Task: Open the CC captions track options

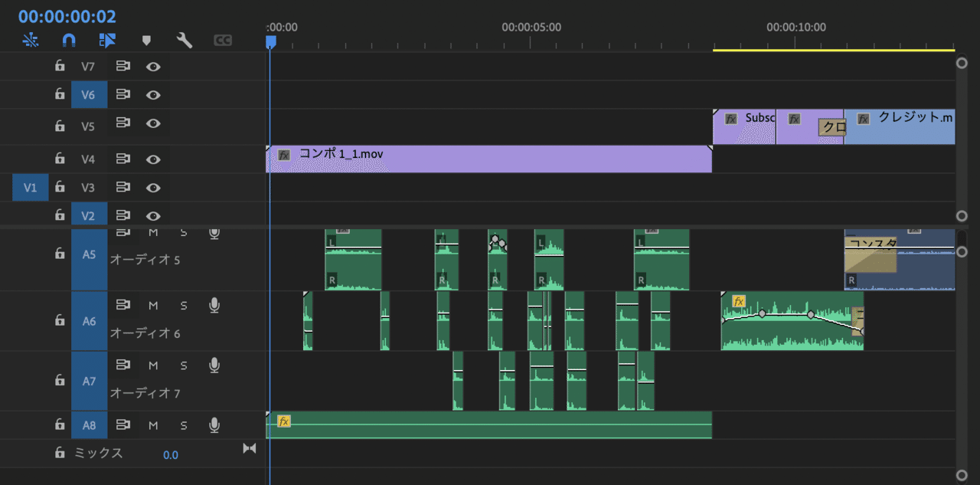Action: [223, 40]
